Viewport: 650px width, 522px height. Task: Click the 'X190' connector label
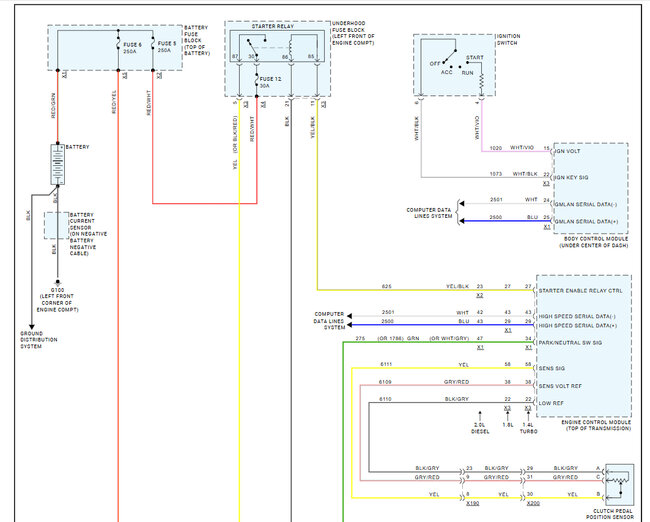pos(473,503)
